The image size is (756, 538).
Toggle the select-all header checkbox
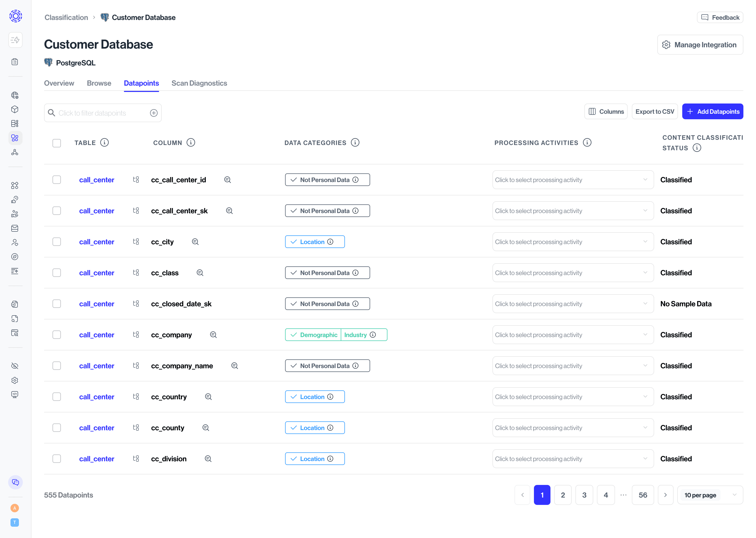(57, 143)
